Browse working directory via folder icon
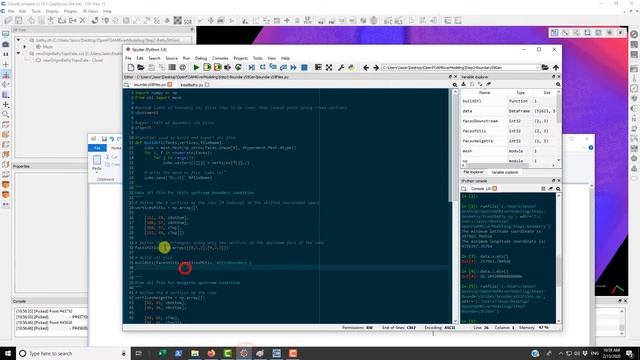640x360 pixels. coord(545,67)
